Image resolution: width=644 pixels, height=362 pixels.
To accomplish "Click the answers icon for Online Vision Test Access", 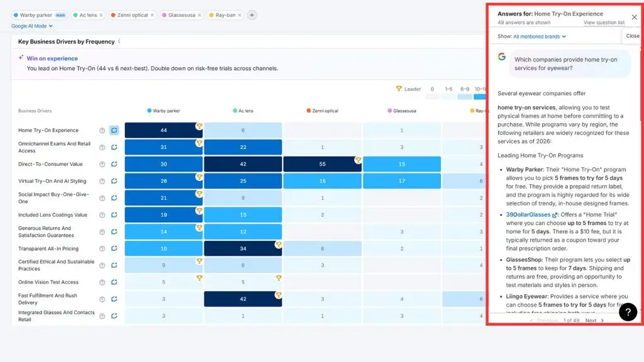I will [x=114, y=282].
